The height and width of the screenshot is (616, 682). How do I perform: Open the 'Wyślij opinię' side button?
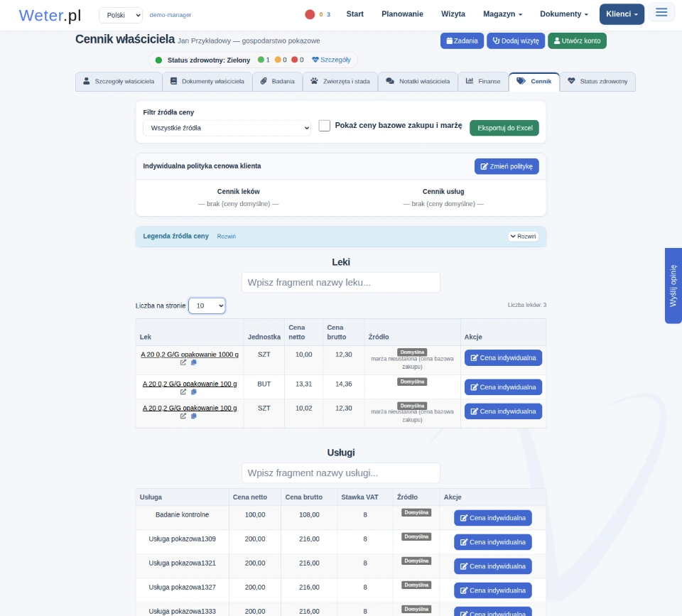click(673, 286)
